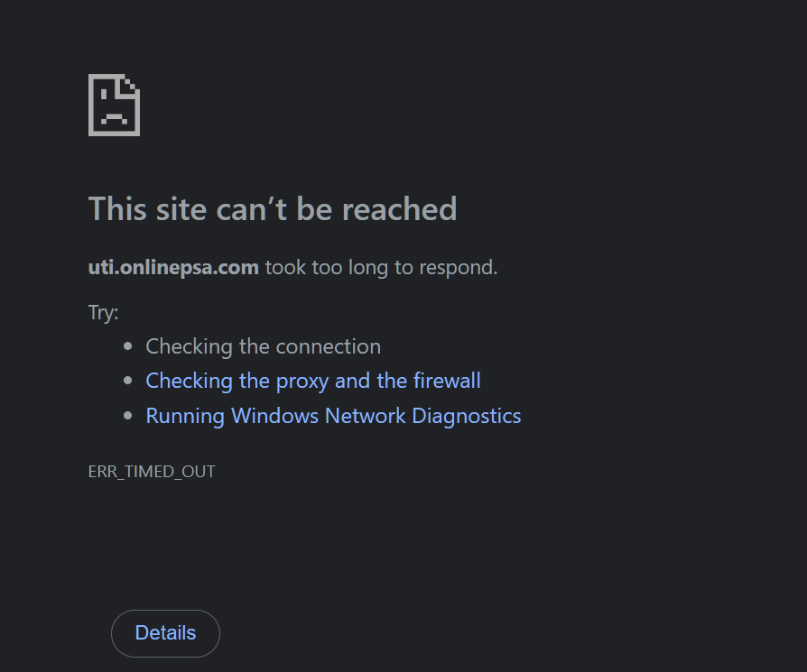The image size is (807, 672).
Task: Click the word "Diagnostics" in the link
Action: [x=467, y=416]
